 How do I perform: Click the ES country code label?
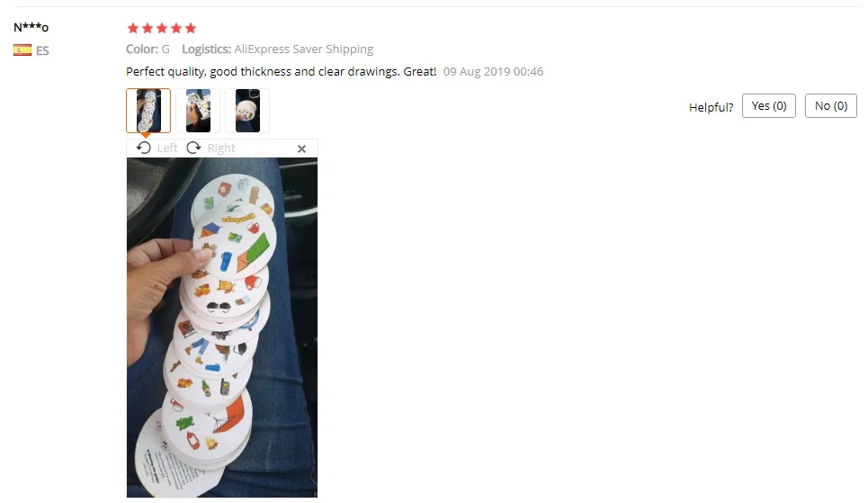click(x=42, y=50)
